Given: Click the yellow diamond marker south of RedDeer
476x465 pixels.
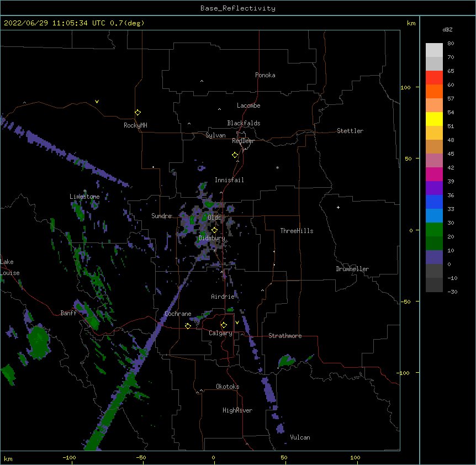Looking at the screenshot, I should pos(235,155).
